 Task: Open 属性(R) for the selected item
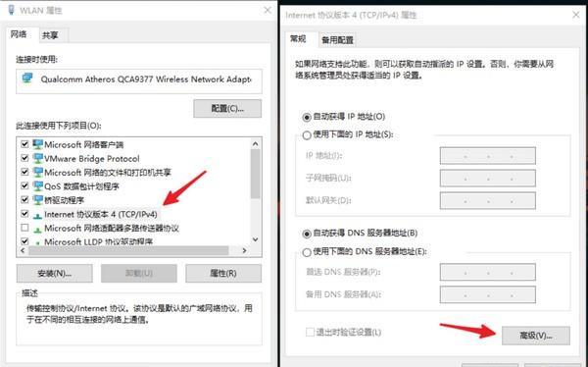223,273
